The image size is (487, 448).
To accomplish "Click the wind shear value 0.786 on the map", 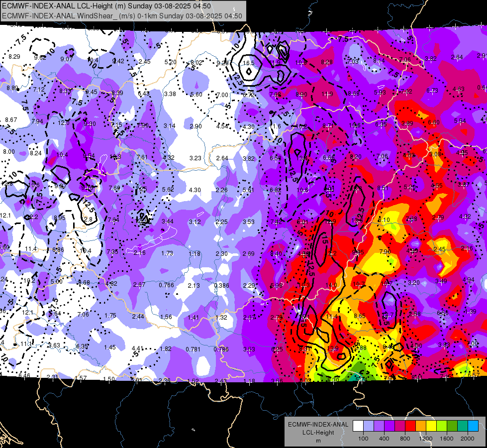I will 221,349.
